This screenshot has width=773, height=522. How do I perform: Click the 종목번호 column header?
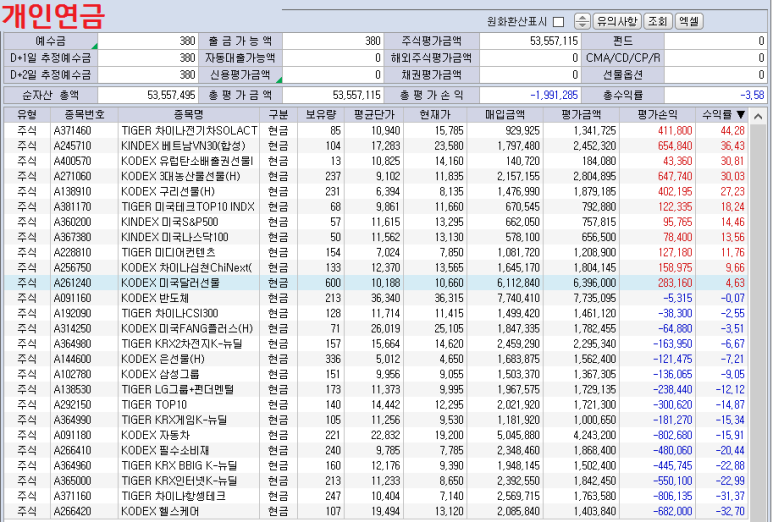tap(84, 115)
